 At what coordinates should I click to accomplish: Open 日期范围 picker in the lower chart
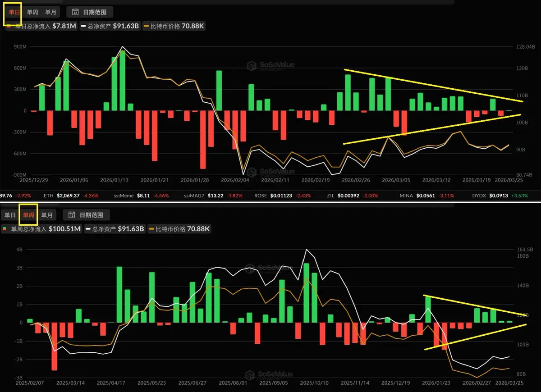[x=86, y=215]
